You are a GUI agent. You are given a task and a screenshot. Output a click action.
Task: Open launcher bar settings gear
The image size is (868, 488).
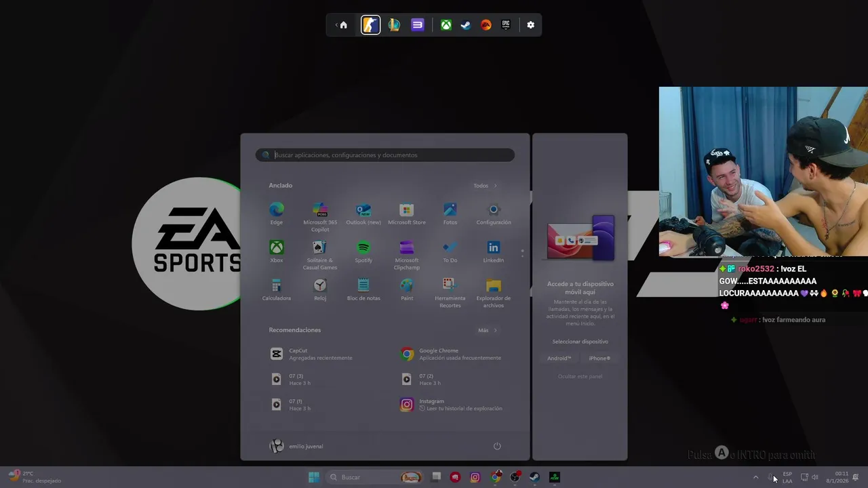(530, 25)
